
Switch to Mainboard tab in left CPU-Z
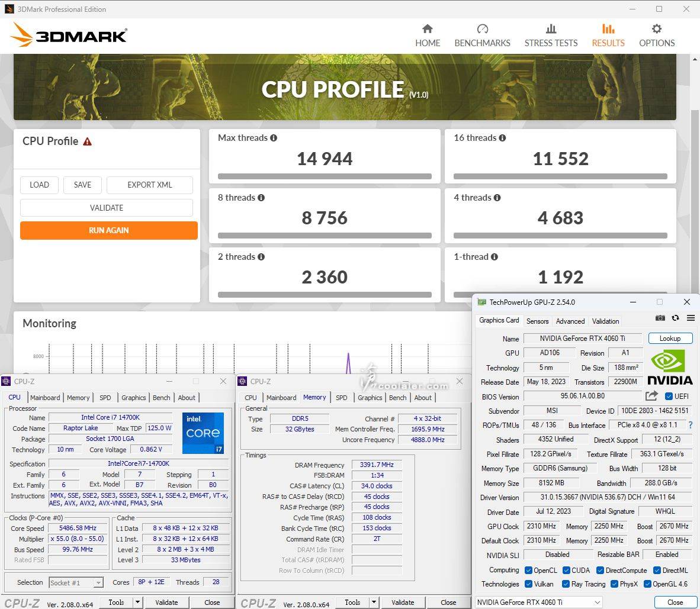coord(45,398)
